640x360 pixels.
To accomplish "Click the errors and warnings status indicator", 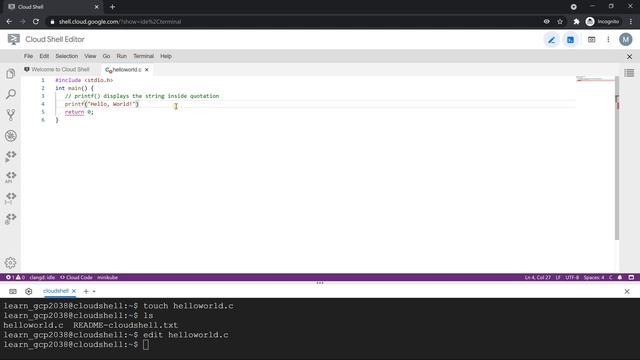I will pos(16,277).
